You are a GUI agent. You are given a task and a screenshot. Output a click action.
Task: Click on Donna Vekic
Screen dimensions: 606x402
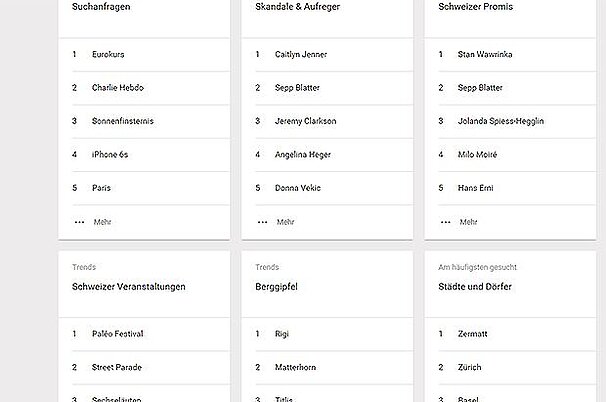click(296, 188)
